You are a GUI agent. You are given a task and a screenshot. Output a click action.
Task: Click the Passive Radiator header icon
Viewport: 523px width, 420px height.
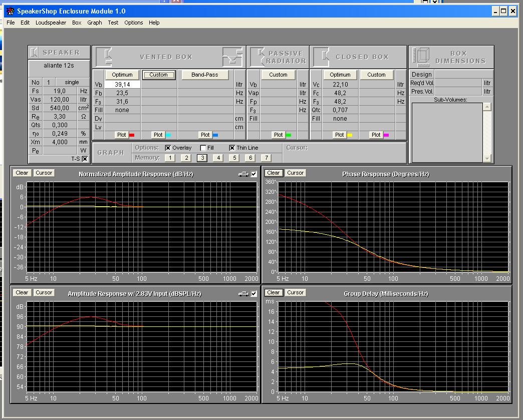click(257, 56)
